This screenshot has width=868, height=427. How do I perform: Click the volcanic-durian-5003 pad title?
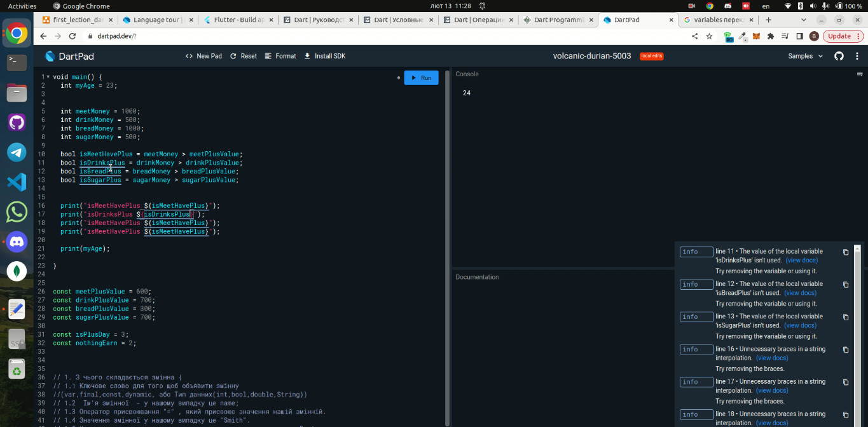pos(592,56)
